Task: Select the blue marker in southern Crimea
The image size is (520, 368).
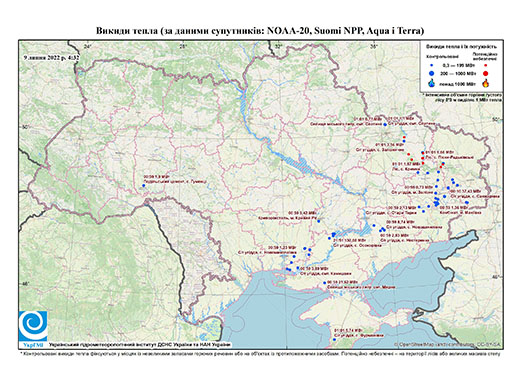Action: click(335, 340)
